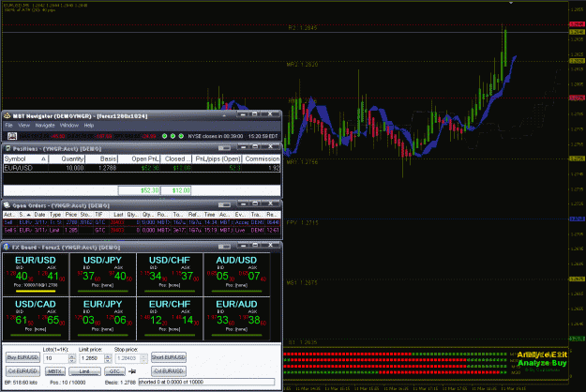Click the Buy EUR/USD button
The image size is (586, 392).
click(23, 357)
